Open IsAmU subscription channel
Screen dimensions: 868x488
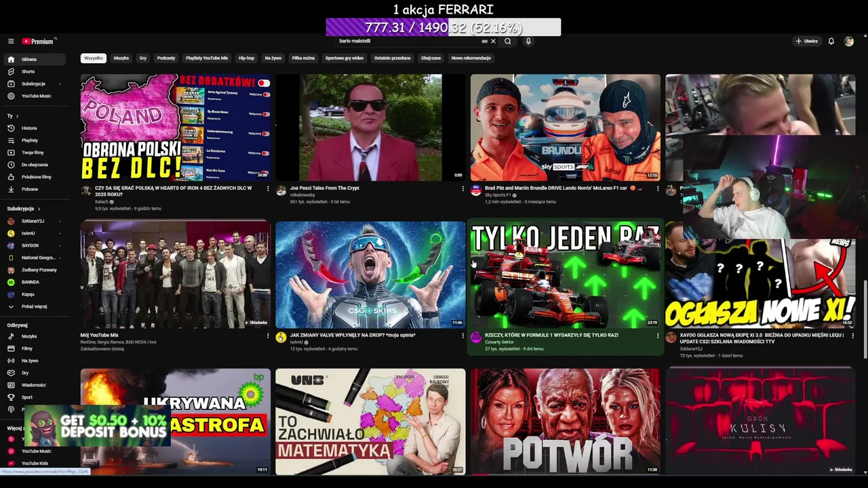[34, 233]
